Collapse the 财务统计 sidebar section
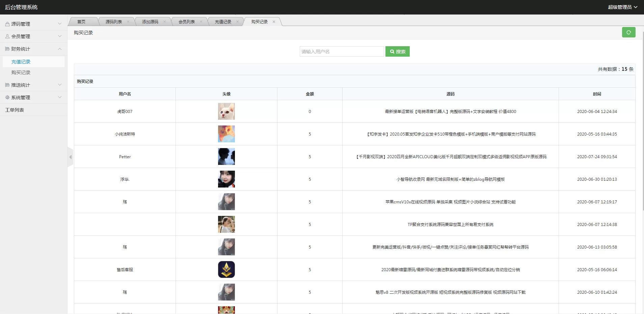The image size is (644, 314). [59, 49]
